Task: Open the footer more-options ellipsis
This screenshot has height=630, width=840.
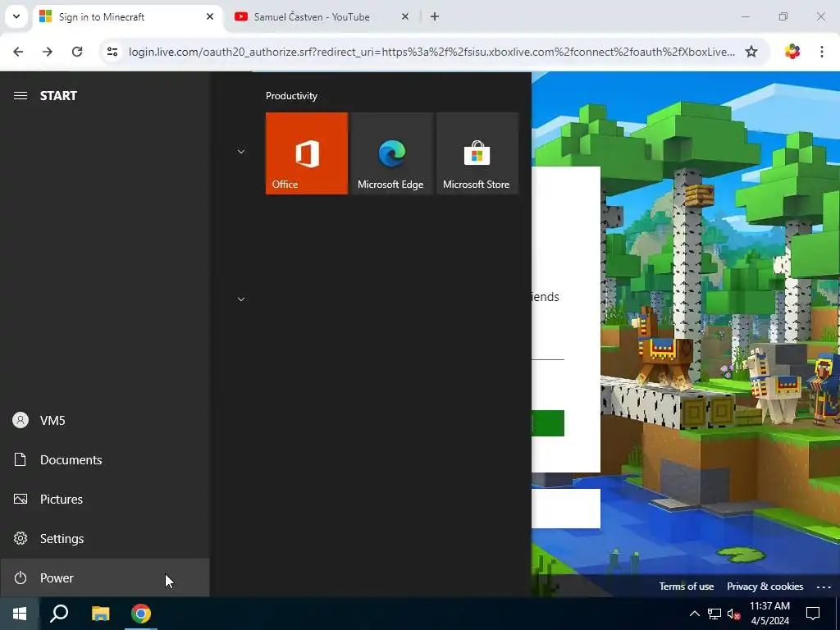Action: click(824, 587)
